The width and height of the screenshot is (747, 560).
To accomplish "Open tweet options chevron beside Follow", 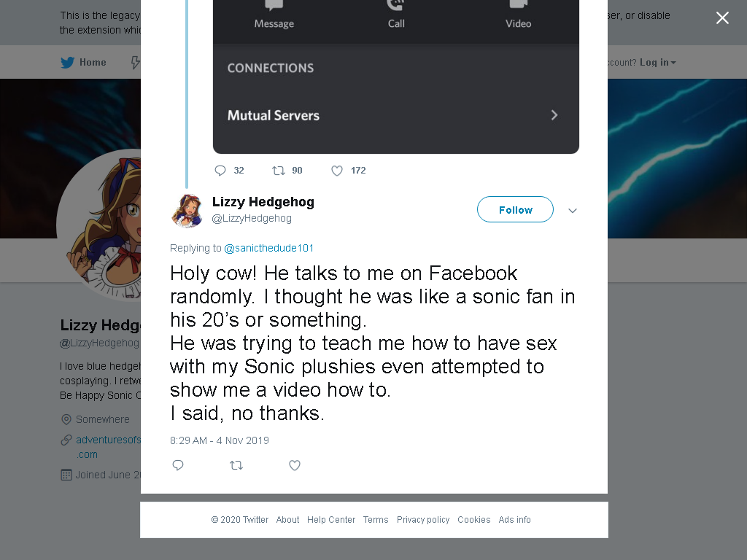I will tap(573, 211).
